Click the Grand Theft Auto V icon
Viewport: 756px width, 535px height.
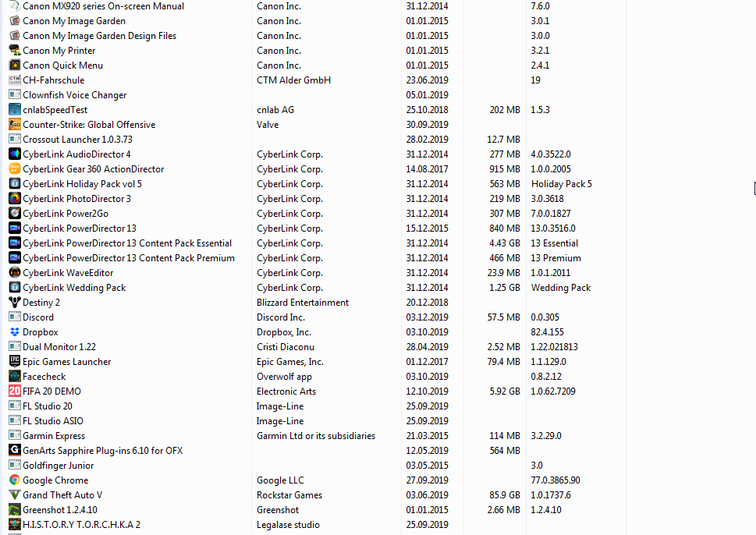(x=15, y=495)
